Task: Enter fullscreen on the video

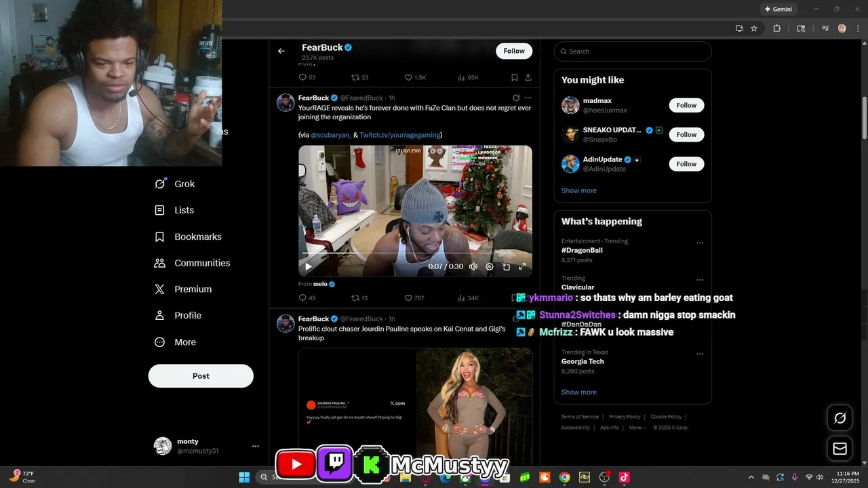Action: coord(522,267)
